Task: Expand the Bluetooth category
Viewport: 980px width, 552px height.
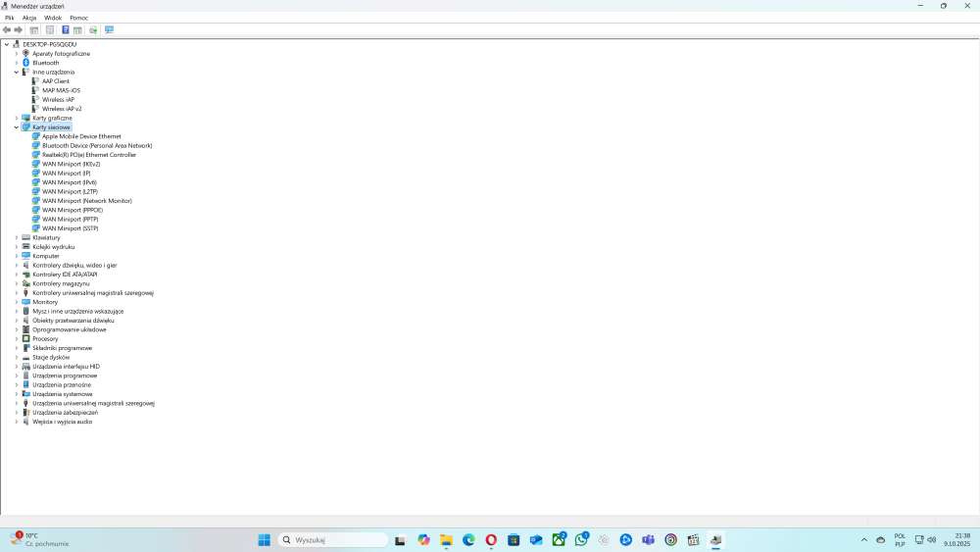Action: pyautogui.click(x=17, y=63)
